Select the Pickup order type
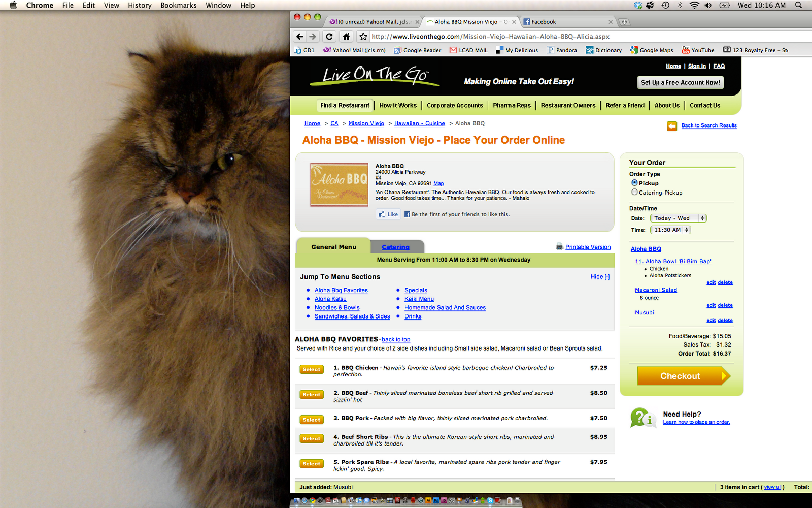 (x=634, y=183)
